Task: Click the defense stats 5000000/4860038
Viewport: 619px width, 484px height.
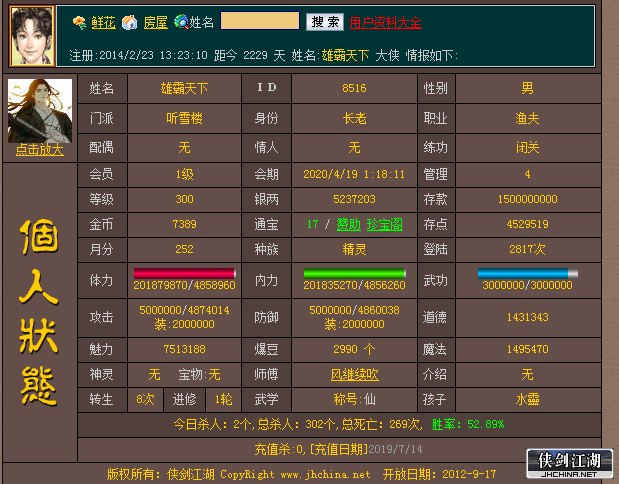Action: pyautogui.click(x=354, y=310)
